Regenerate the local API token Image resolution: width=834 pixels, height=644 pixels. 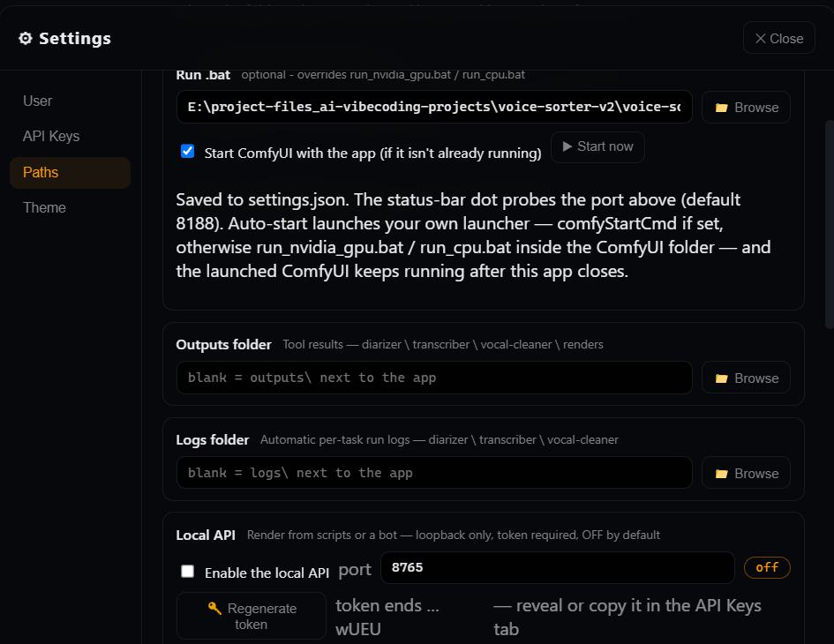(251, 616)
